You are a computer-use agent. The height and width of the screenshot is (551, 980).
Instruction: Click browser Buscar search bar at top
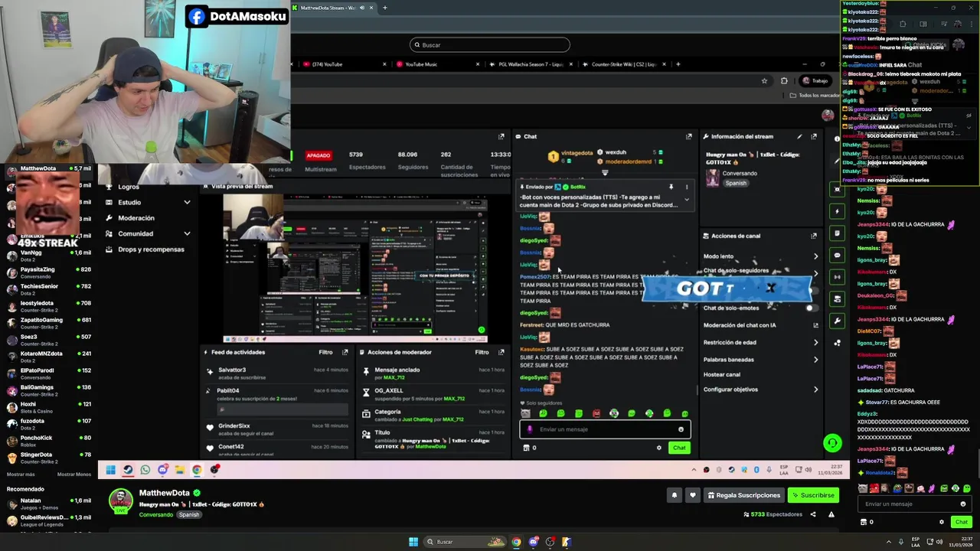click(x=490, y=45)
